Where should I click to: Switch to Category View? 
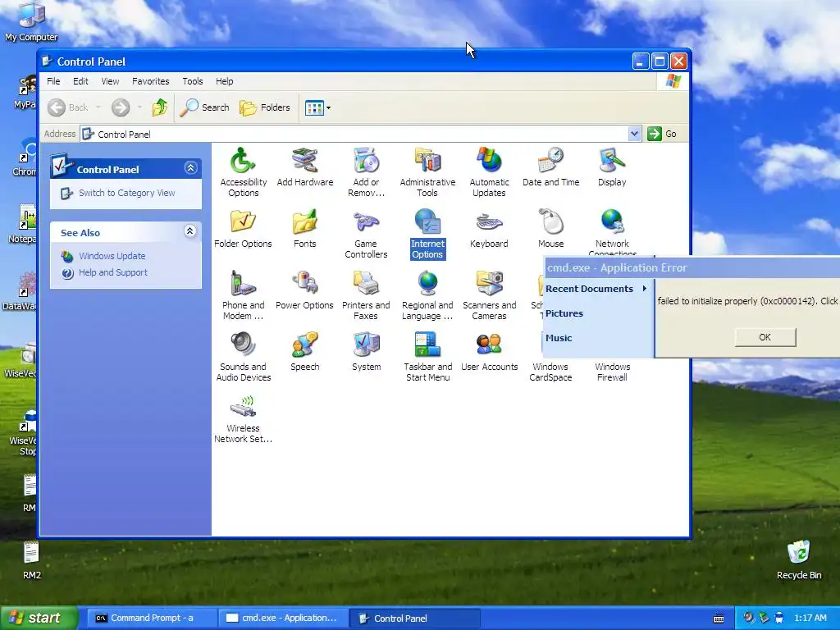[126, 193]
